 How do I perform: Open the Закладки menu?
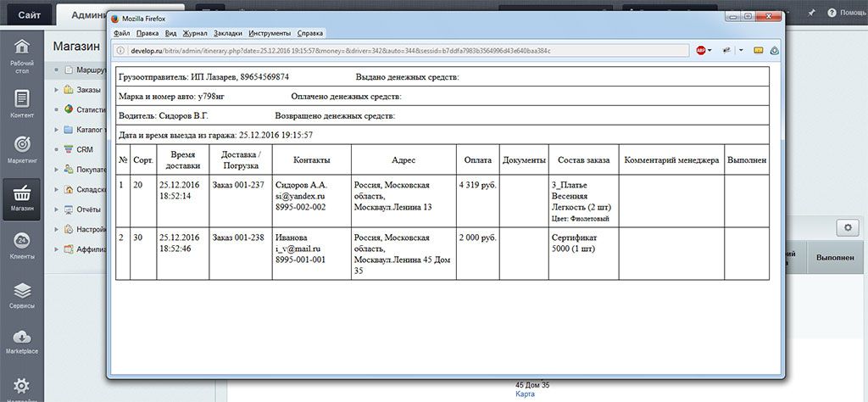tap(228, 33)
